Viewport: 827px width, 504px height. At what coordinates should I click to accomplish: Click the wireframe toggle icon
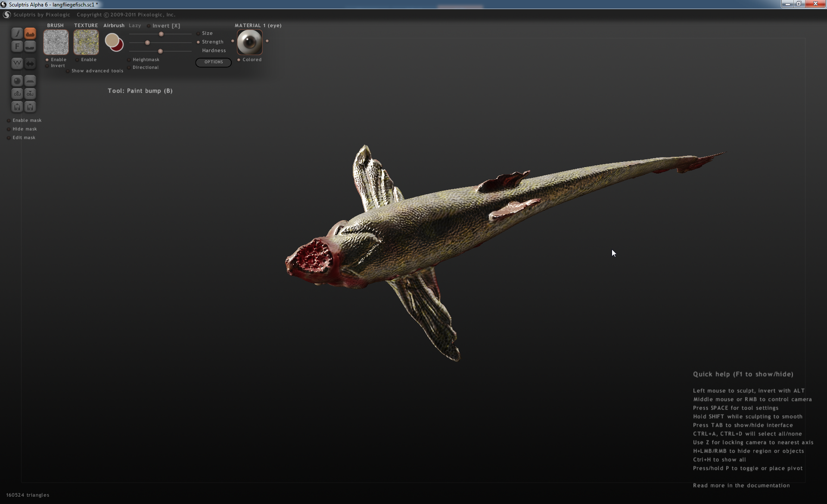(17, 63)
